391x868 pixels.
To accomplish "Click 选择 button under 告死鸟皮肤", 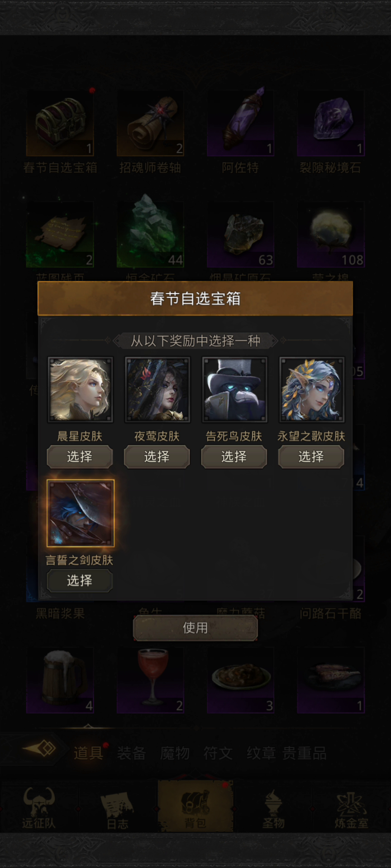I will point(234,457).
